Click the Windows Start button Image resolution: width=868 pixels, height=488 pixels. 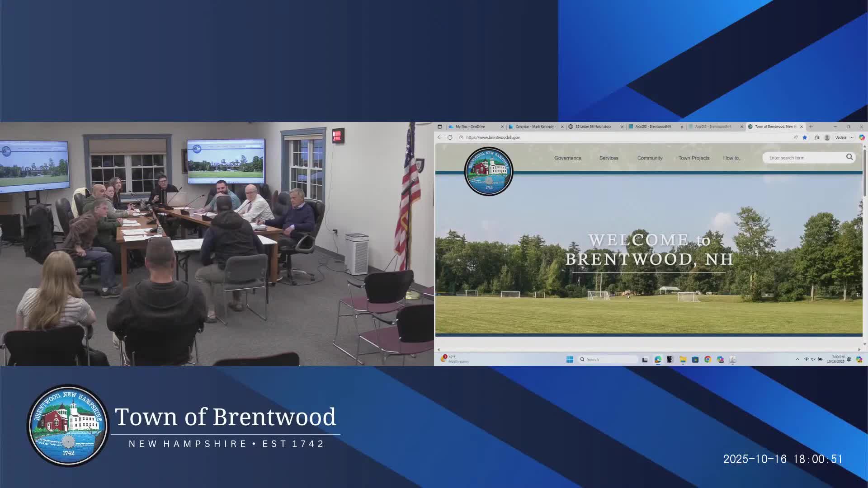coord(570,360)
